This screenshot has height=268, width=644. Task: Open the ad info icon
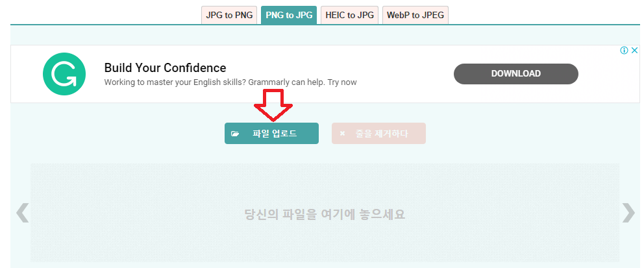point(625,51)
